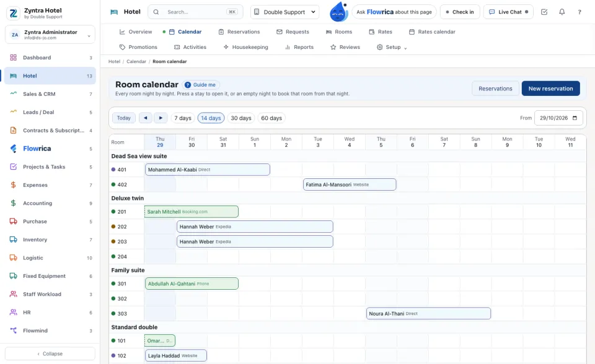Go to previous period arrow
Viewport: 595px width, 364px height.
pos(145,118)
